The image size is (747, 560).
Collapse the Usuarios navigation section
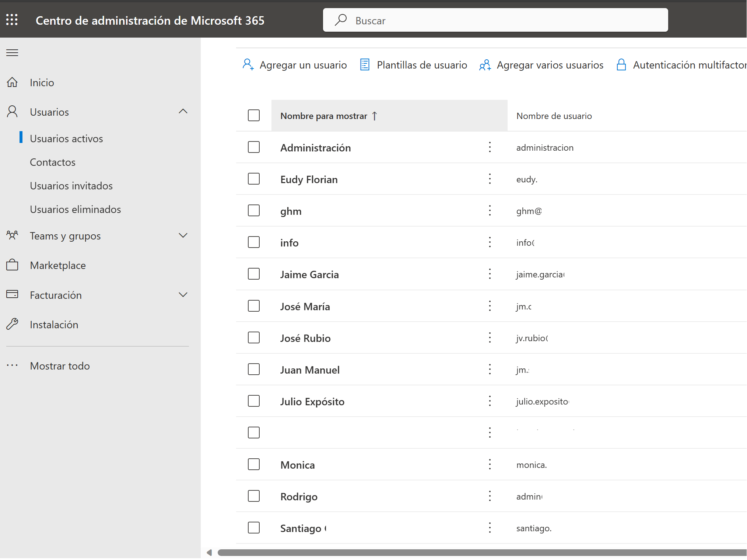[x=183, y=112]
